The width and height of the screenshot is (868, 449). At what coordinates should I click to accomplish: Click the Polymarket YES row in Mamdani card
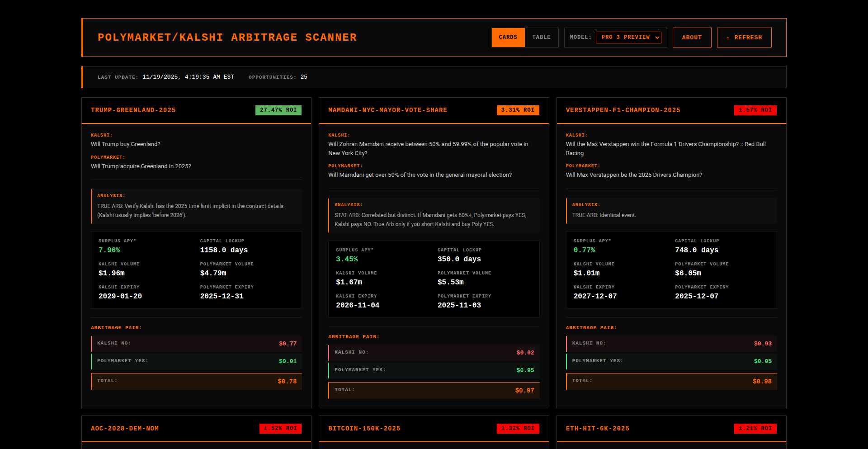coord(434,370)
